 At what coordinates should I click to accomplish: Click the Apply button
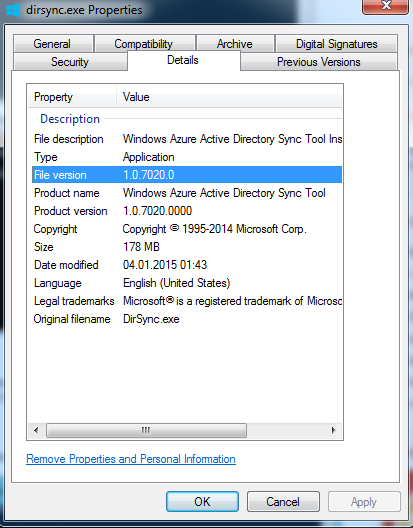coord(364,502)
